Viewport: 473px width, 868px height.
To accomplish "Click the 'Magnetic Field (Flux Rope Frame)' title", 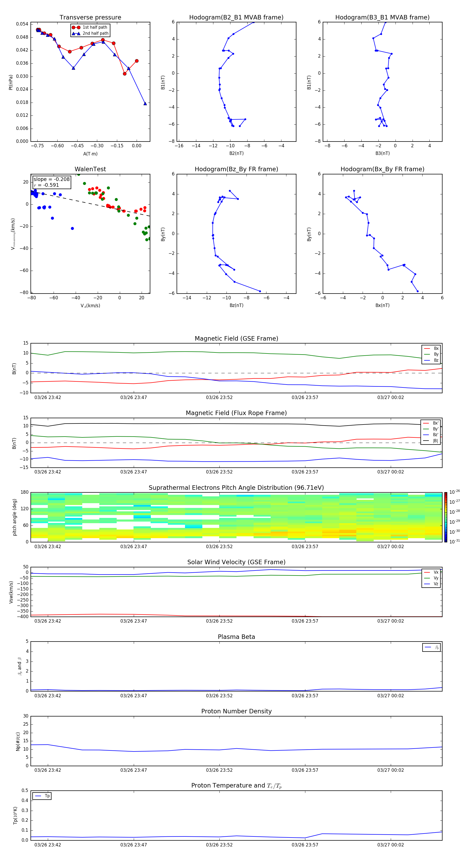I will 236,413.
